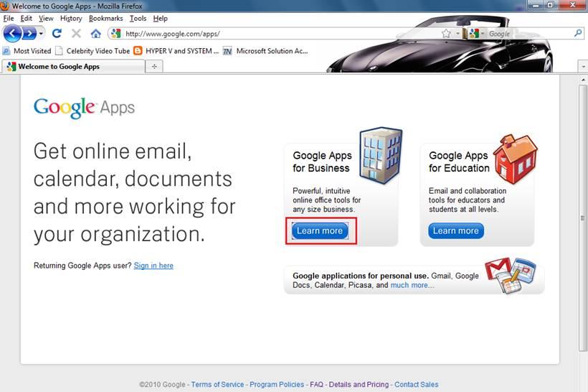Click the site favicon in the address bar
The height and width of the screenshot is (392, 588).
click(x=116, y=34)
